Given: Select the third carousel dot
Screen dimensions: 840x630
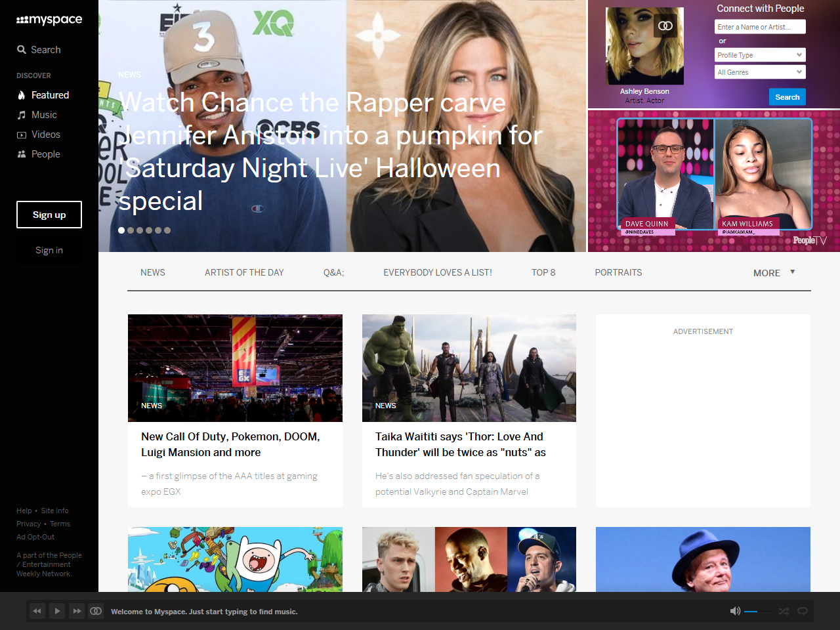Looking at the screenshot, I should coord(140,230).
